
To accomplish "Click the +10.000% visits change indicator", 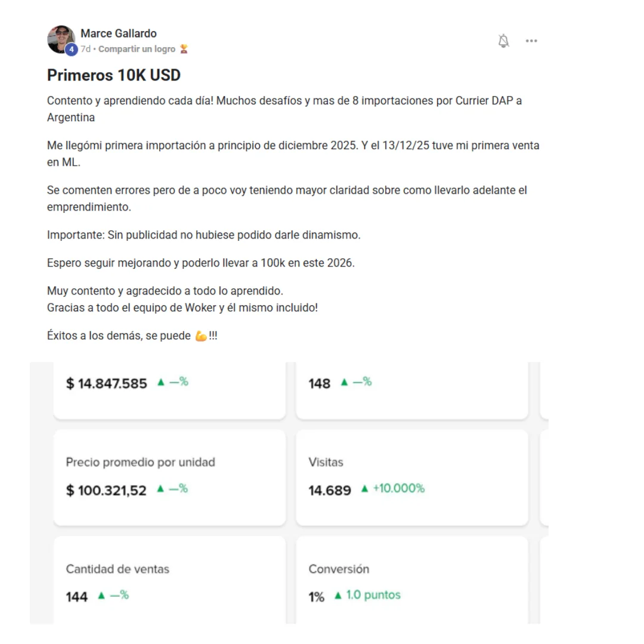I will click(398, 488).
